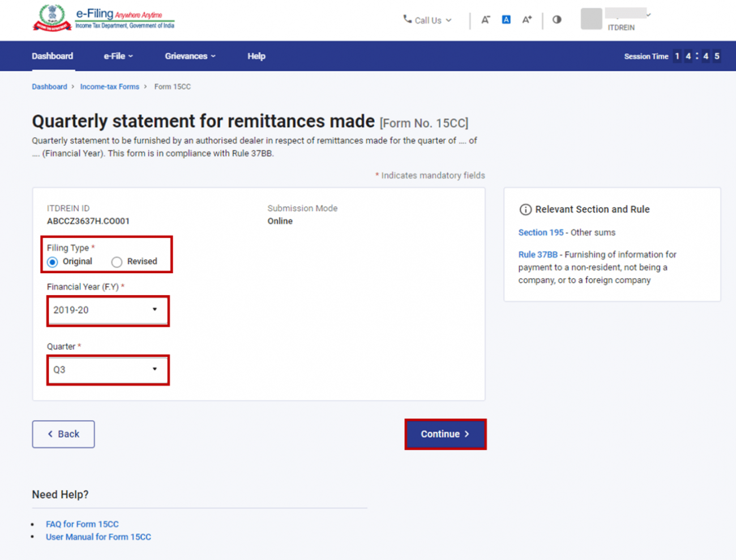Click the phone icon beside Call Us
The width and height of the screenshot is (736, 560).
[407, 20]
